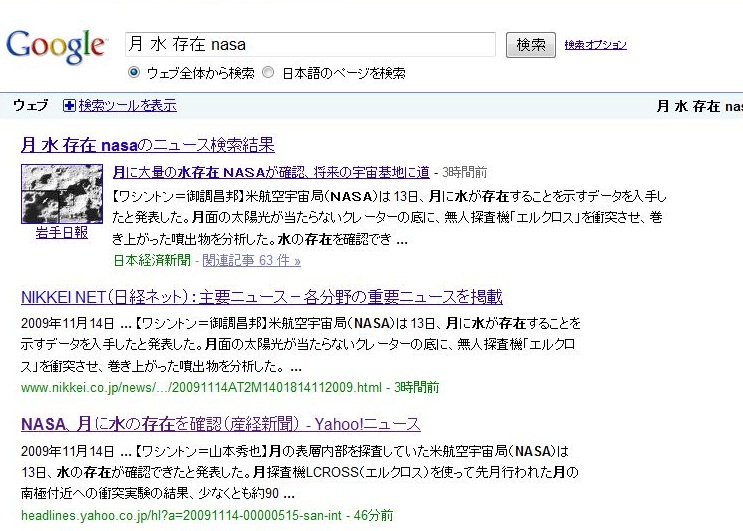Click the 【ワシントン=山本秀也】 byline in the Yahoo snippet
Screen dimensions: 743x531
[201, 451]
